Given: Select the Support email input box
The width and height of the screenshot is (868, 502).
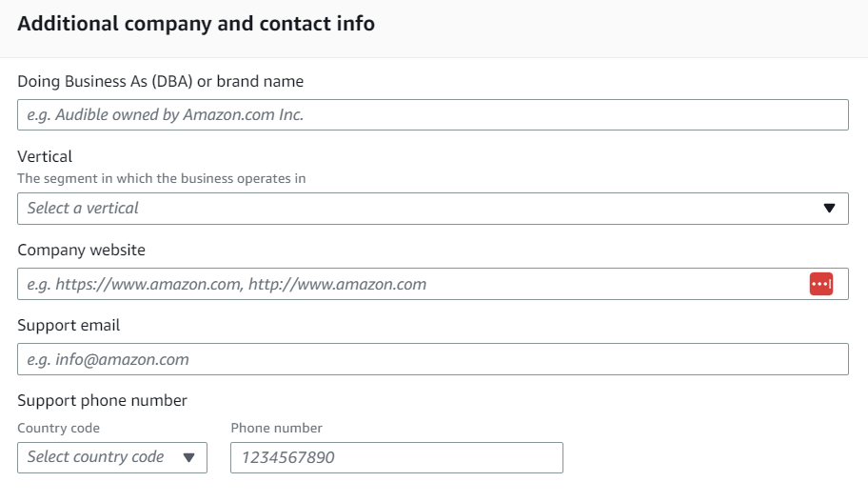Looking at the screenshot, I should [x=432, y=359].
